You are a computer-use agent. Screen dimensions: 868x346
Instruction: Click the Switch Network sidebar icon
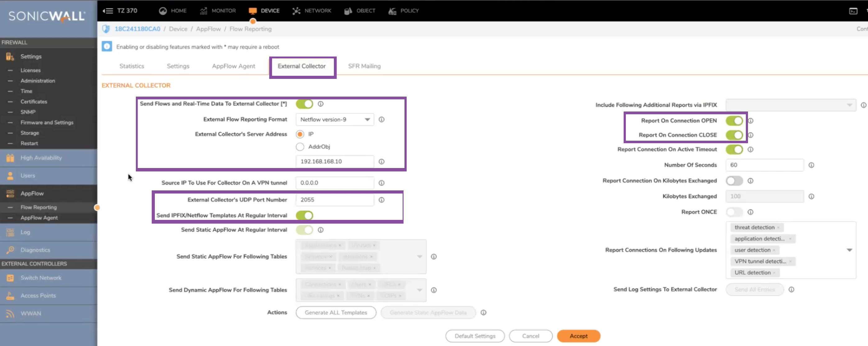(10, 278)
